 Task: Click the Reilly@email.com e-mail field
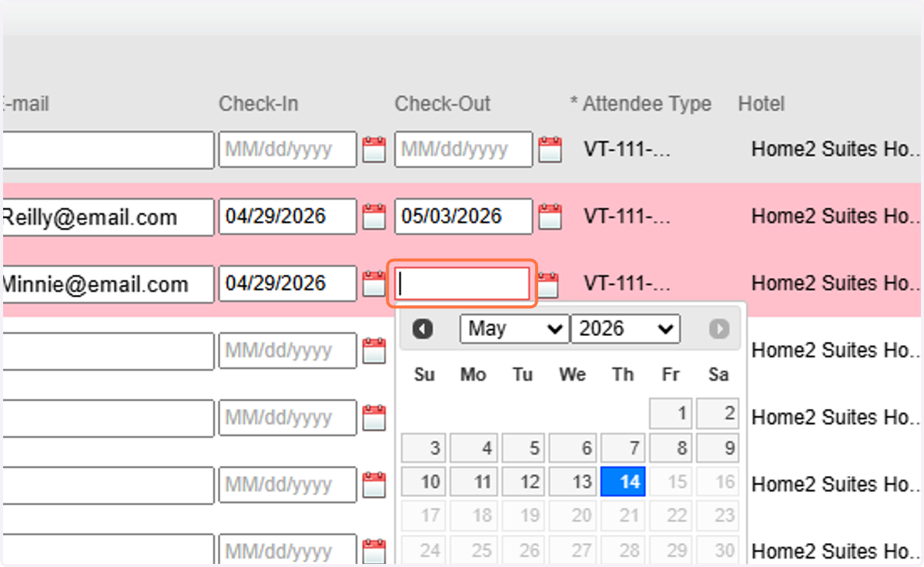click(x=108, y=217)
